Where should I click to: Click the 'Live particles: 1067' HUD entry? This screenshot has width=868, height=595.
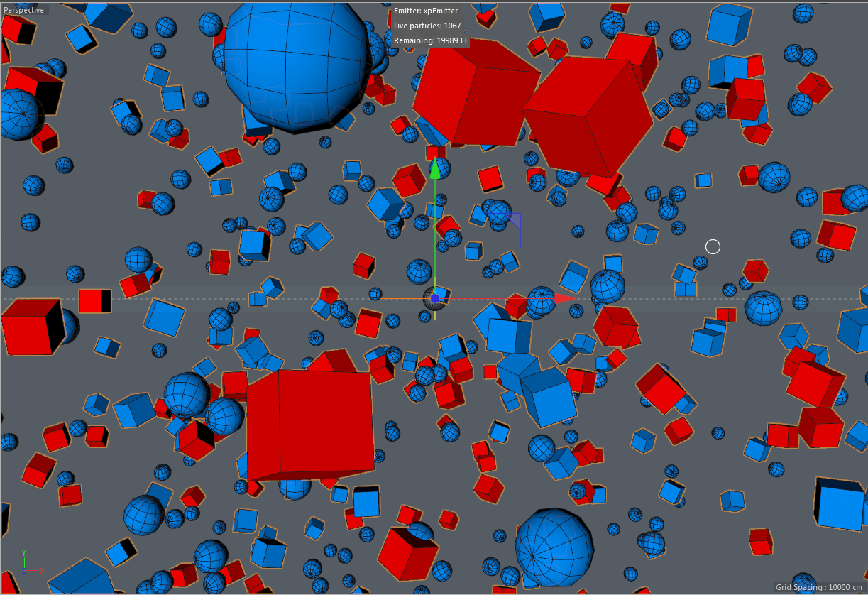pyautogui.click(x=427, y=26)
